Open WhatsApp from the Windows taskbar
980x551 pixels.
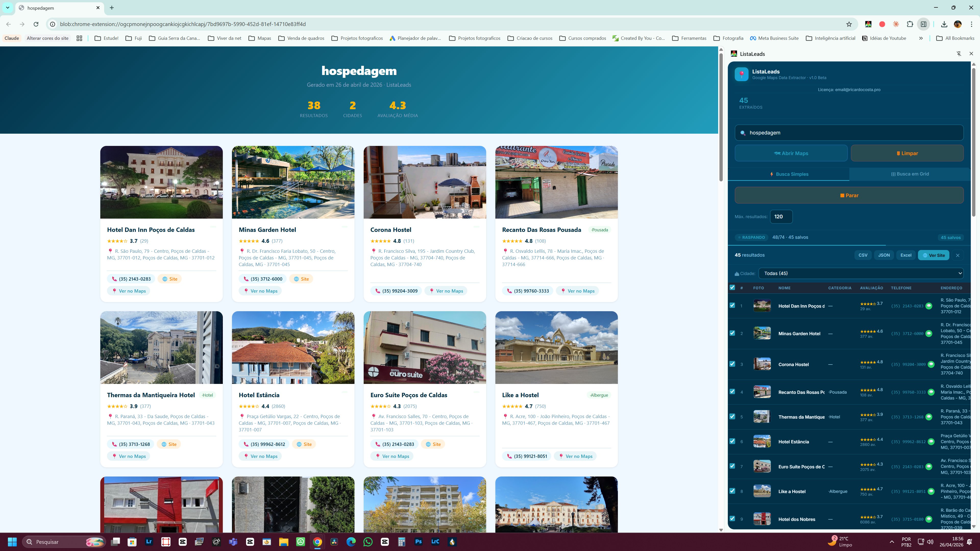pyautogui.click(x=368, y=542)
